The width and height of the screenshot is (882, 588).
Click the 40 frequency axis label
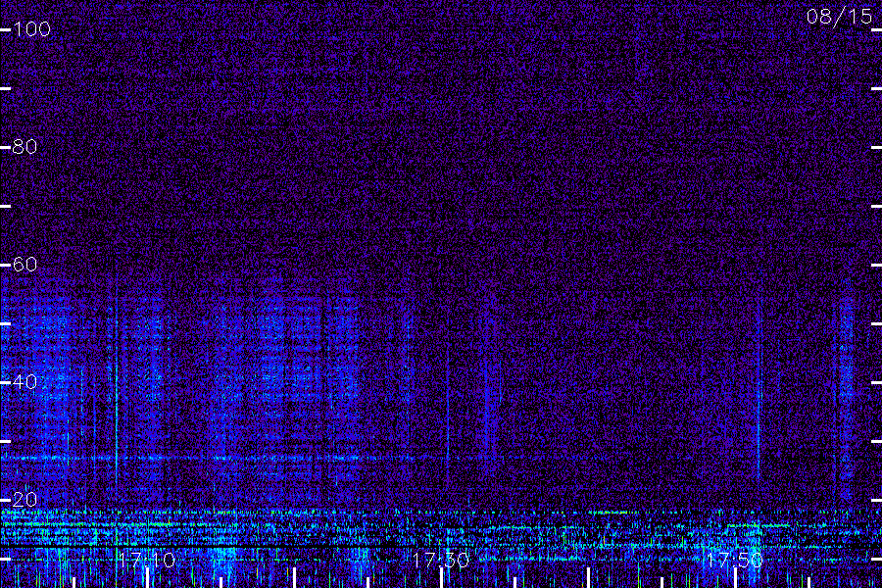click(x=25, y=382)
